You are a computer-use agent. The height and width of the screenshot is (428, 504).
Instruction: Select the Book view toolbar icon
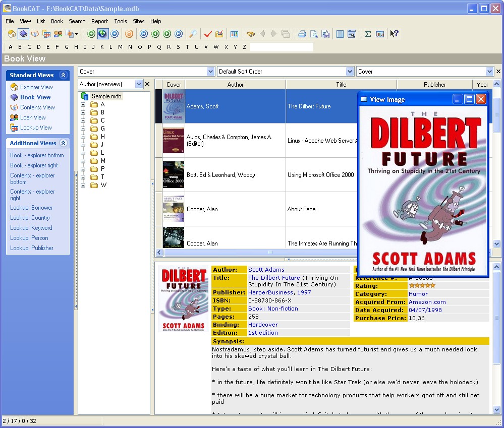pyautogui.click(x=24, y=34)
